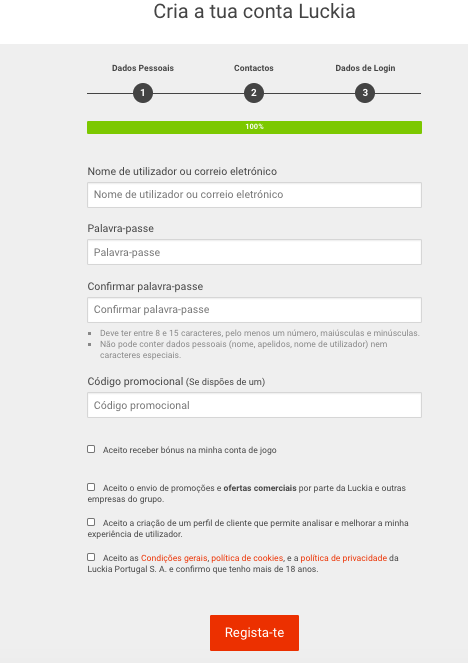
Task: Check the client profile creation checkbox
Action: pyautogui.click(x=91, y=522)
